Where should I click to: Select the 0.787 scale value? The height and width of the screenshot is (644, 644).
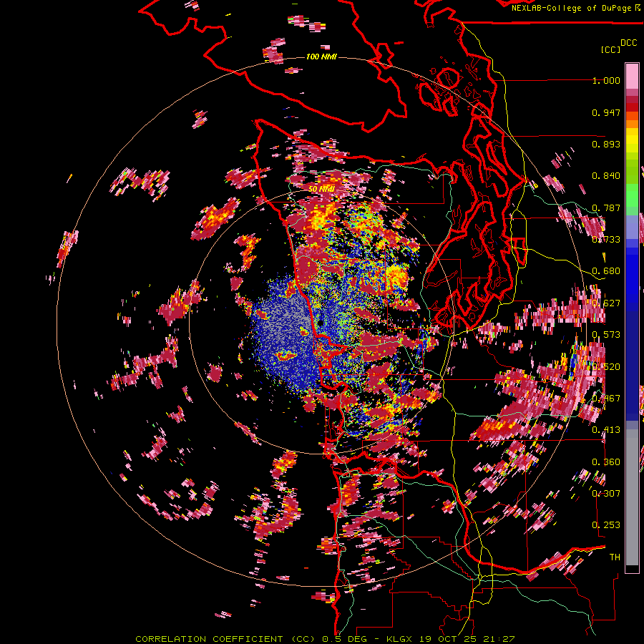tap(606, 208)
